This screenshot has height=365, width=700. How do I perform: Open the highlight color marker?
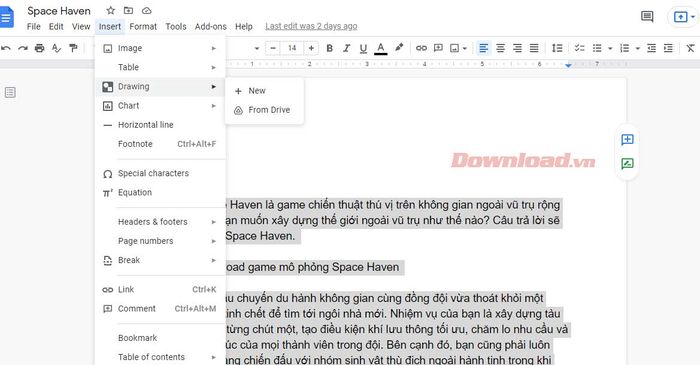(399, 47)
